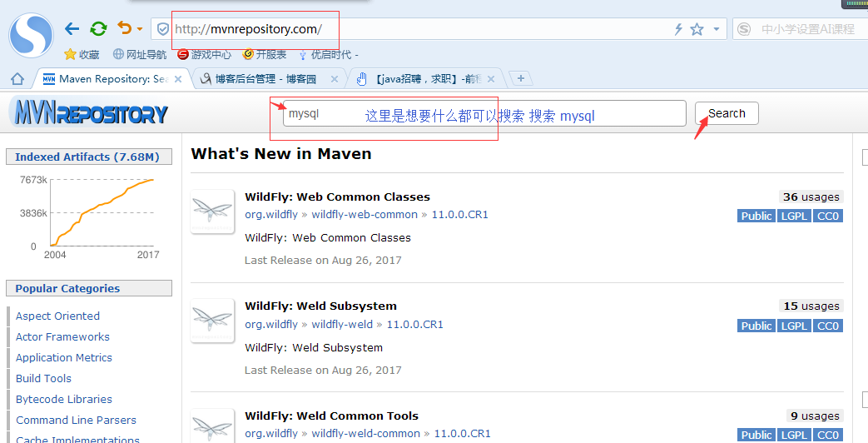Open wildfly-weld-common artifact link
868x443 pixels.
(365, 434)
